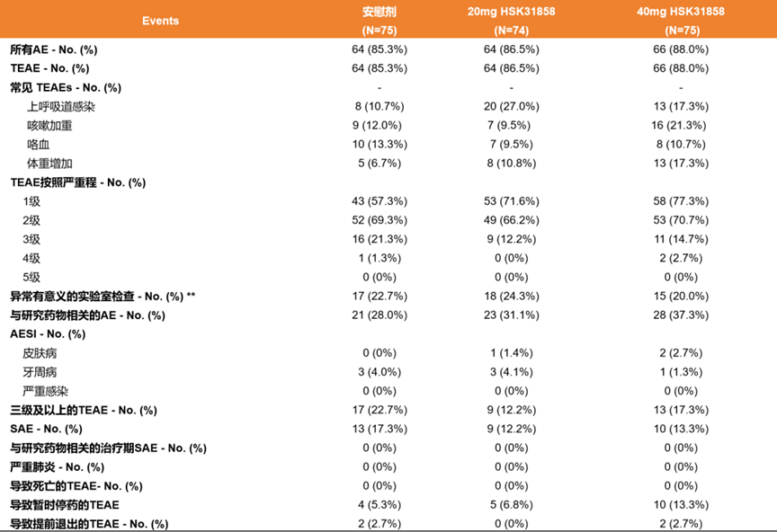Viewport: 777px width, 532px height.
Task: Click the 牙周病 row label
Action: (39, 372)
